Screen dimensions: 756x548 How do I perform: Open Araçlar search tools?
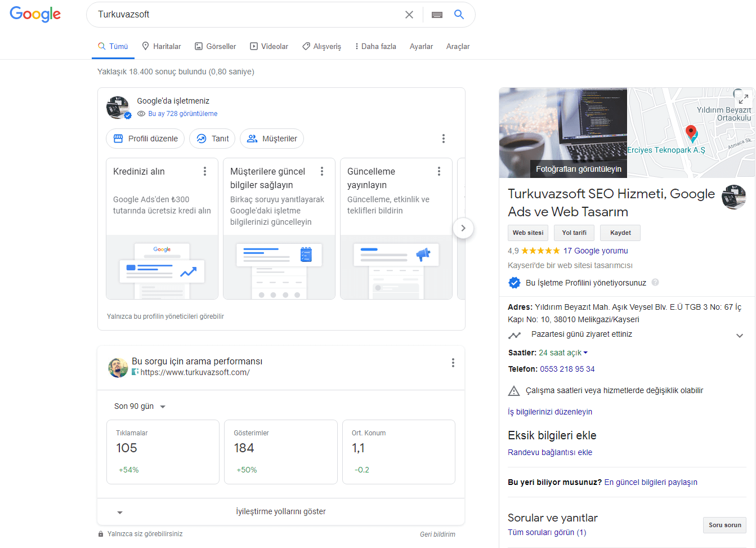coord(458,46)
